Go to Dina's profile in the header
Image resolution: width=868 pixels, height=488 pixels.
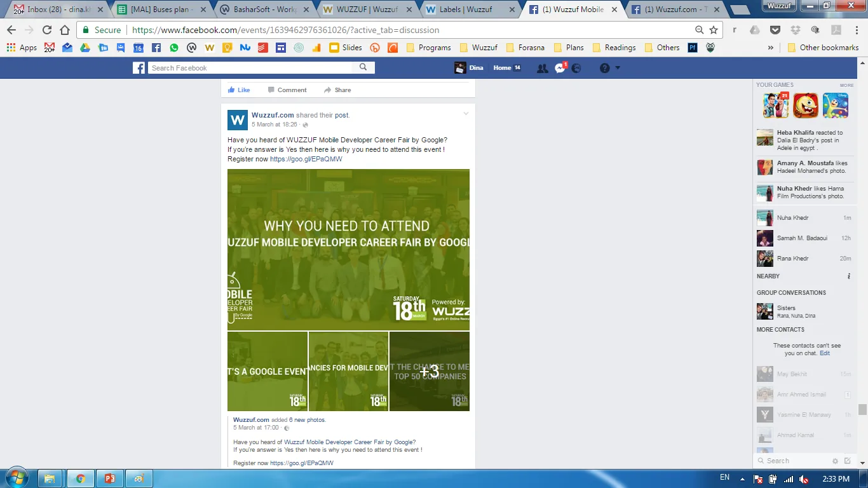(469, 68)
